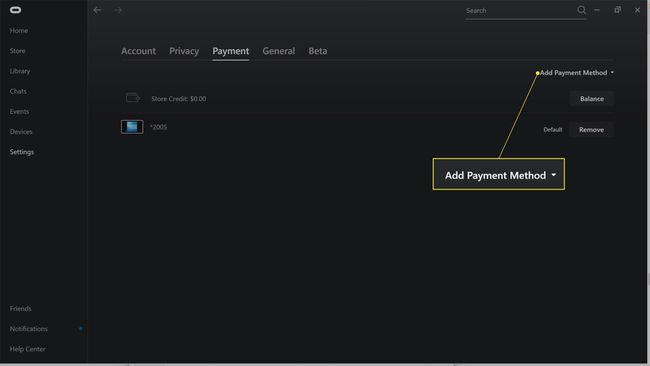Viewport: 650px width, 366px height.
Task: Open Events in the sidebar
Action: [19, 111]
